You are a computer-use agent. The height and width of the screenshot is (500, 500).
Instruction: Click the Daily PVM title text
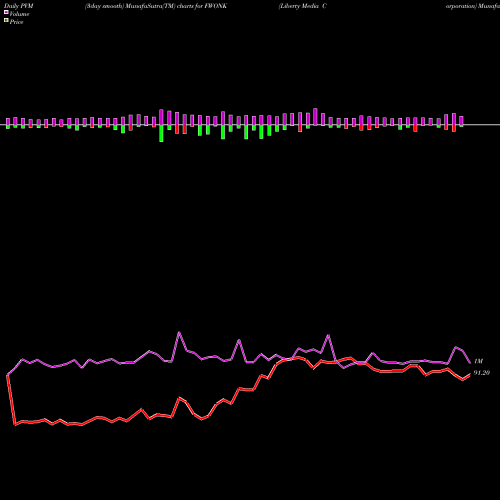tap(19, 6)
